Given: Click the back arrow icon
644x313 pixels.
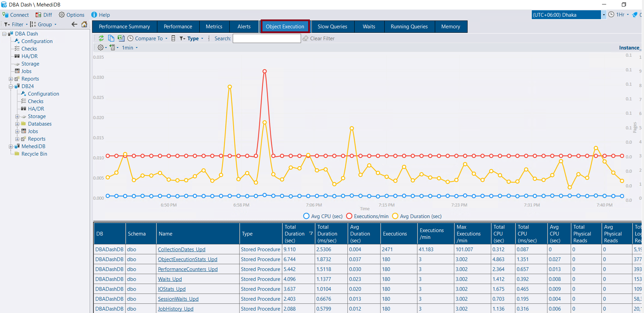Looking at the screenshot, I should [x=74, y=24].
